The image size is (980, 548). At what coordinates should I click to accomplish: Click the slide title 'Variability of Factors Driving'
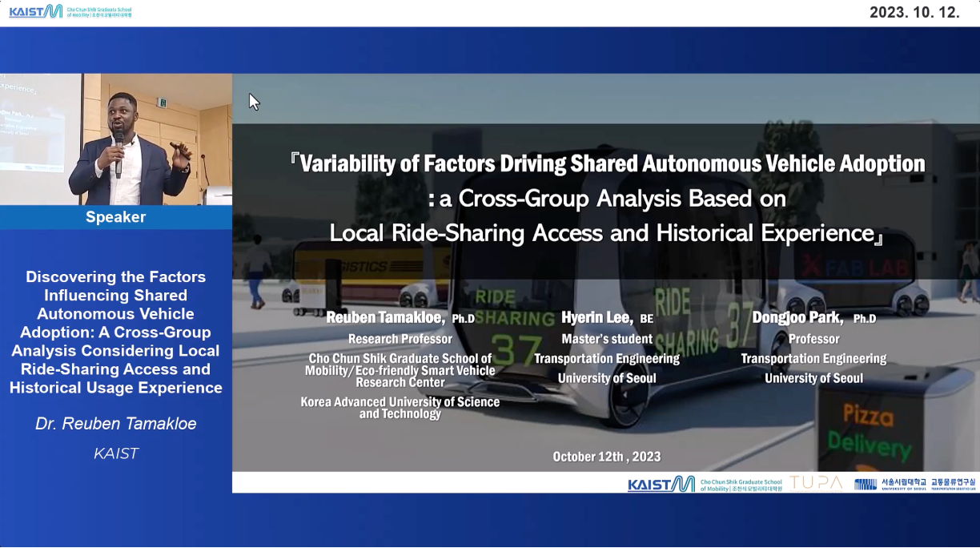(x=608, y=164)
